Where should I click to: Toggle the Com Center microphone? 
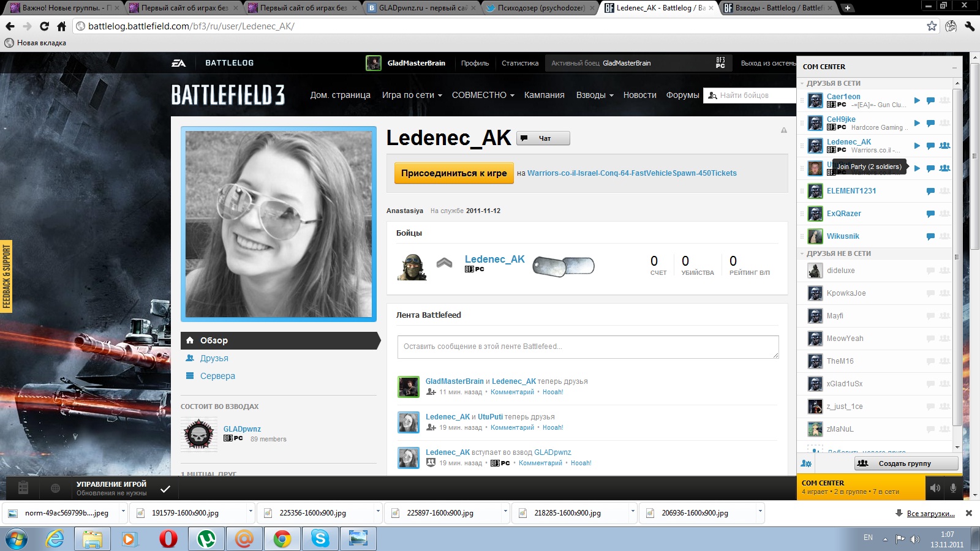click(x=953, y=488)
